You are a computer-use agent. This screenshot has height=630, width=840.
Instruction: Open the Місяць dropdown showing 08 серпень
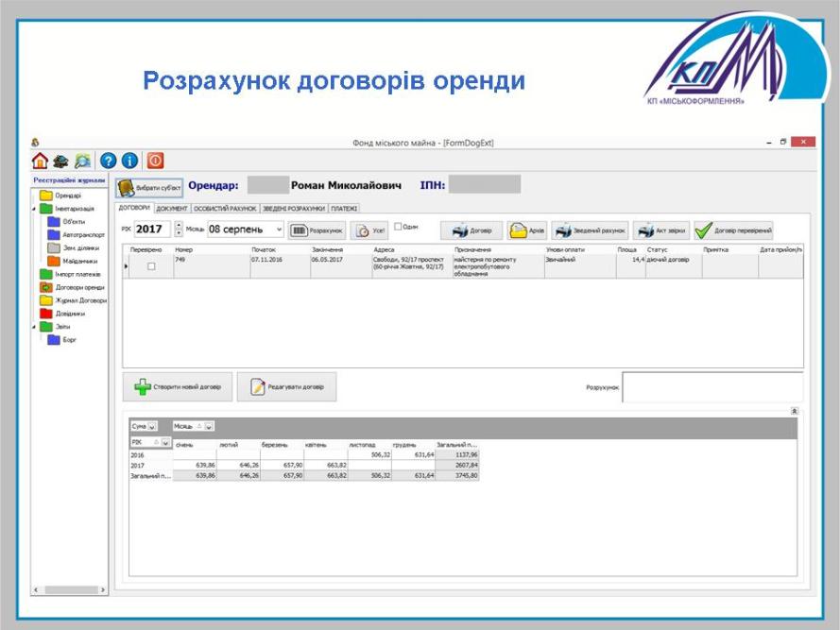pyautogui.click(x=278, y=230)
